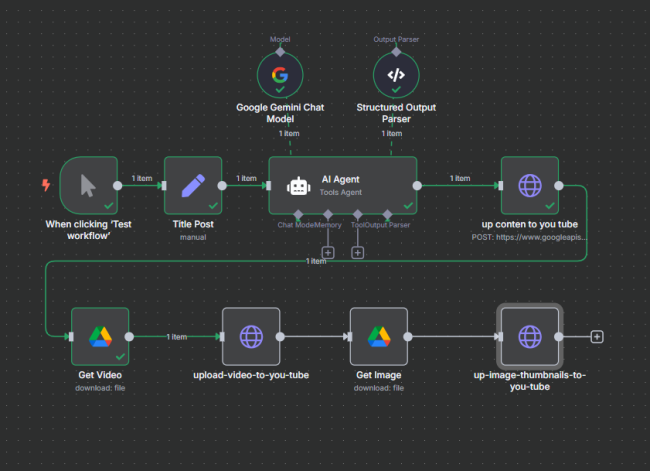Add a Tool sub-node via plus button

pos(358,252)
